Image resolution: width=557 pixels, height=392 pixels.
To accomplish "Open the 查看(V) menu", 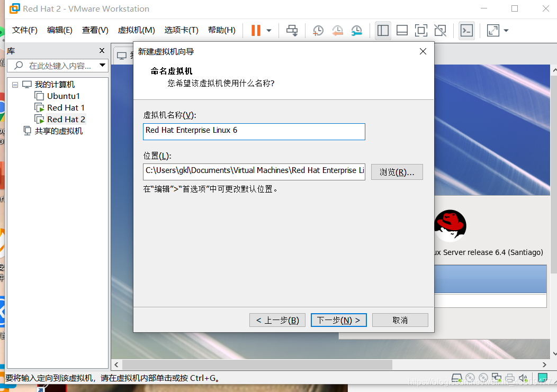I will coord(95,30).
